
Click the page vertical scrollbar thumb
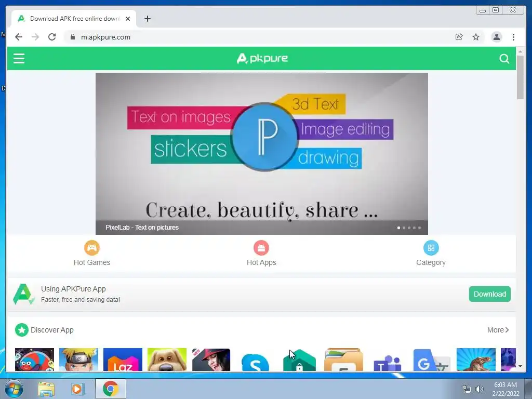point(520,77)
